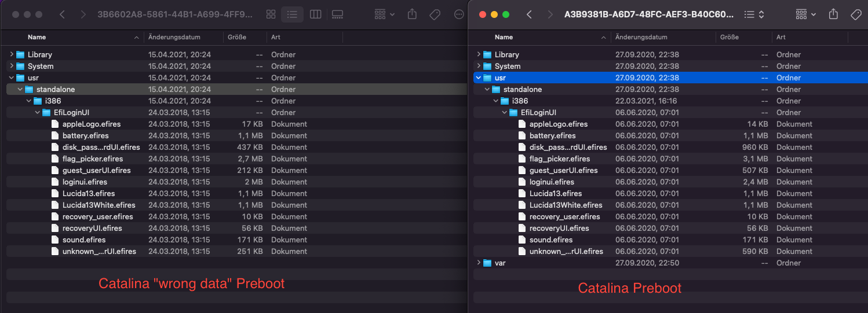Select Lucida13White.efires in left window
Screen dimensions: 868x313
coord(99,205)
